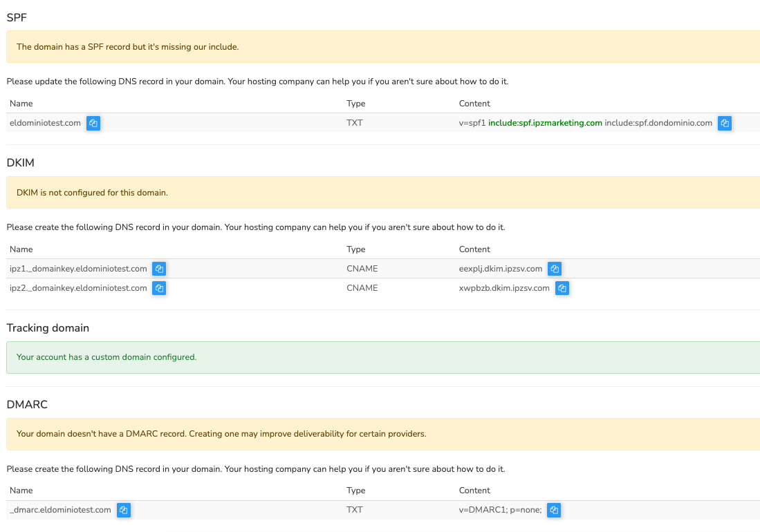
Task: Copy the xwpbzb.dkim.ipzsv.com CNAME value
Action: [562, 288]
